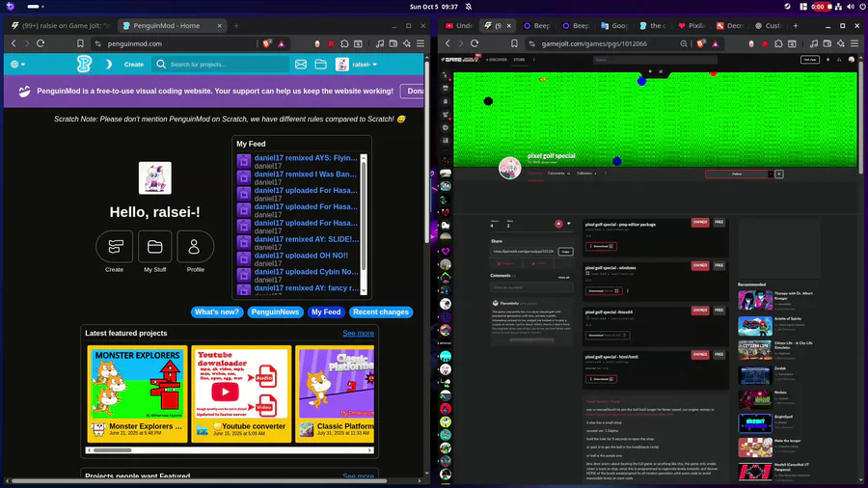Screen dimensions: 868x488
Task: Open the round My Stuff folder icon
Action: pyautogui.click(x=155, y=246)
